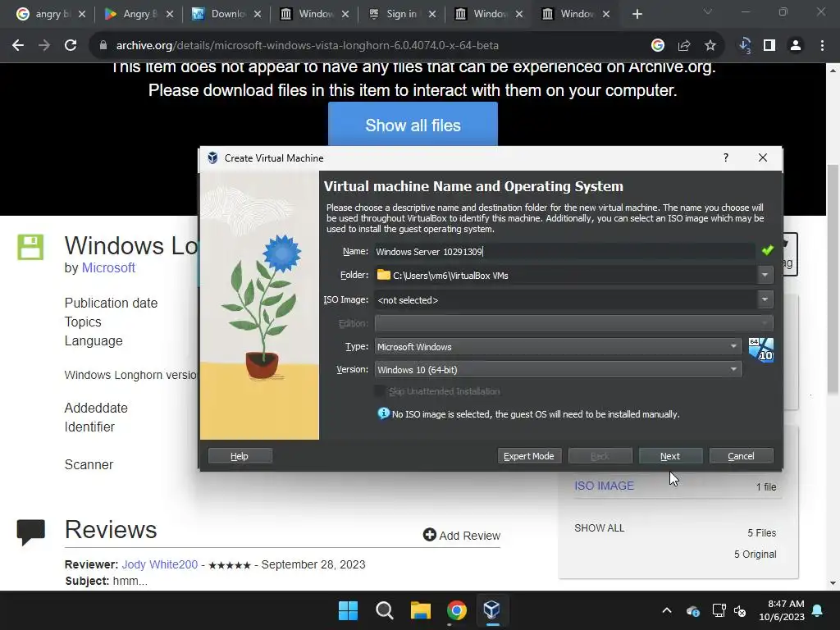Screen dimensions: 840x630
Task: Click Add Review link
Action: point(462,535)
